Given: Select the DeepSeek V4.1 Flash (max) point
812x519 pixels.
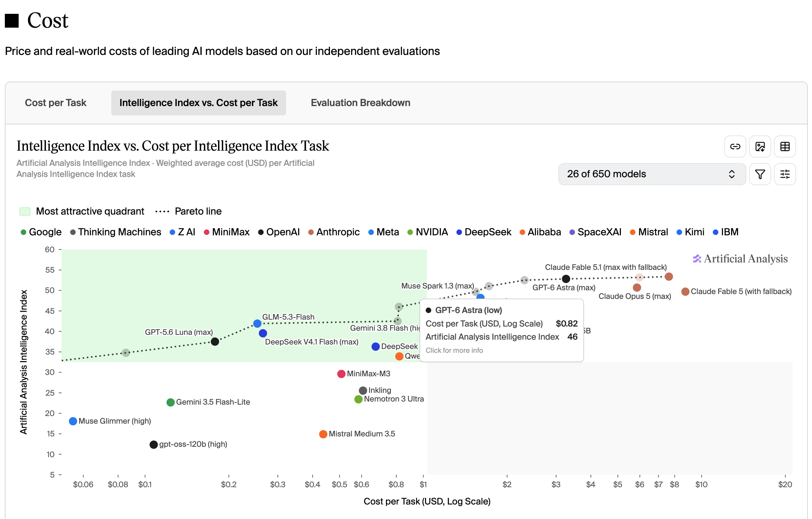Looking at the screenshot, I should click(x=263, y=333).
